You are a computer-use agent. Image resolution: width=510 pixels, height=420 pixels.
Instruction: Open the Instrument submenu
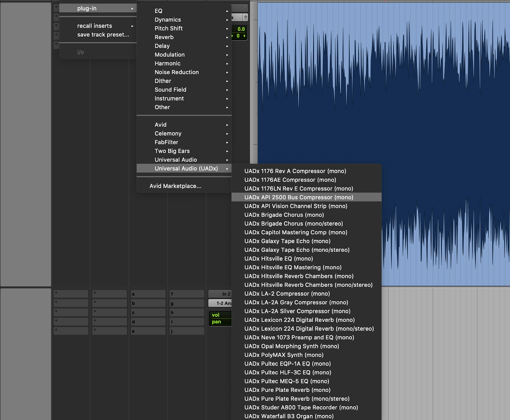point(184,98)
